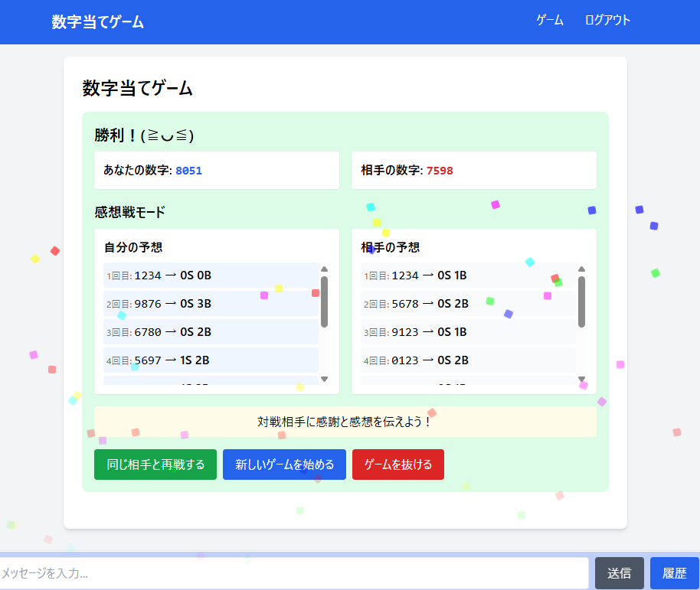Viewport: 700px width, 590px height.
Task: Click your number value 8051
Action: [x=189, y=171]
